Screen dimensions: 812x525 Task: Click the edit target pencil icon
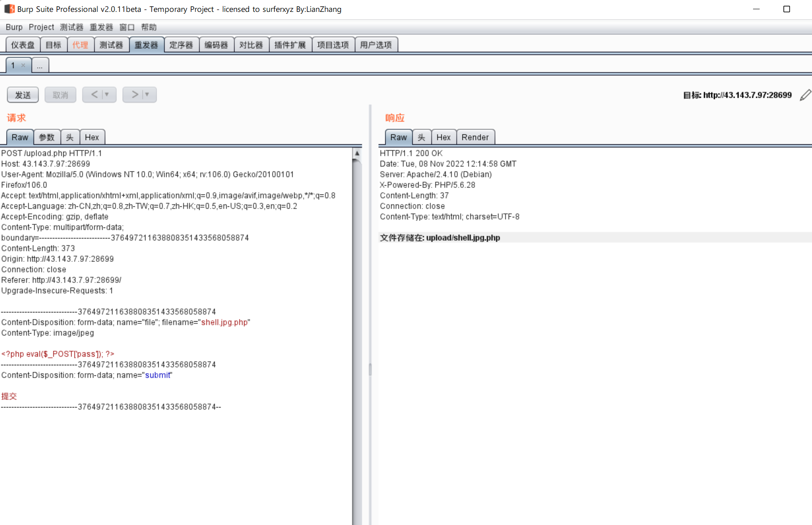click(805, 95)
